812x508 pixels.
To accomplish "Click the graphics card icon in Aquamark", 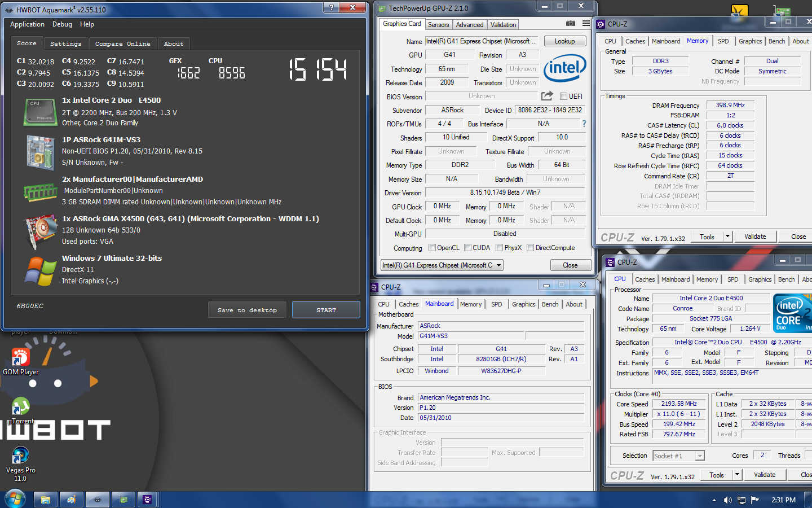I will pos(40,231).
